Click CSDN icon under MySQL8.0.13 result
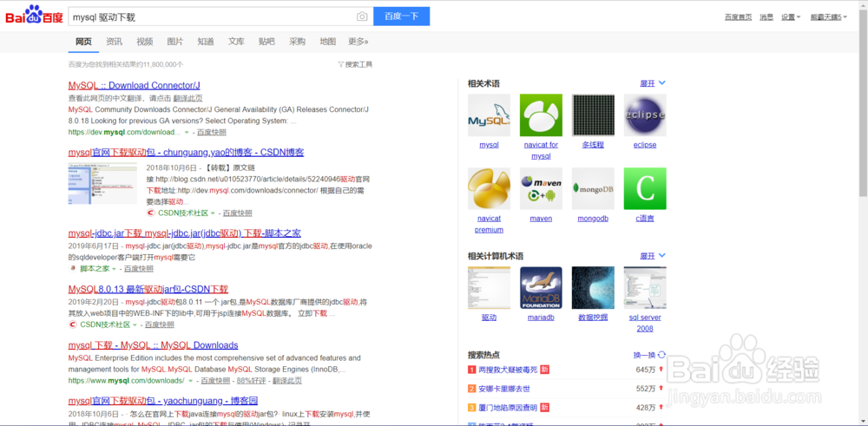The width and height of the screenshot is (868, 426). pyautogui.click(x=73, y=324)
